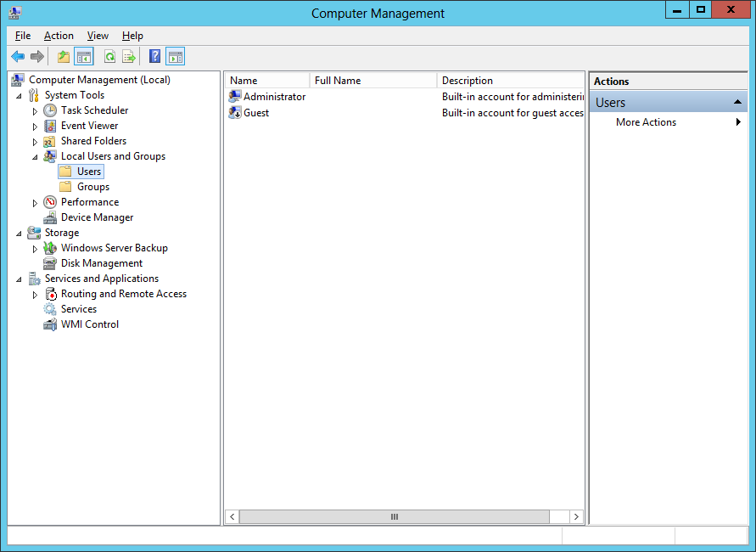Open the More Actions submenu
The height and width of the screenshot is (552, 756).
(669, 122)
